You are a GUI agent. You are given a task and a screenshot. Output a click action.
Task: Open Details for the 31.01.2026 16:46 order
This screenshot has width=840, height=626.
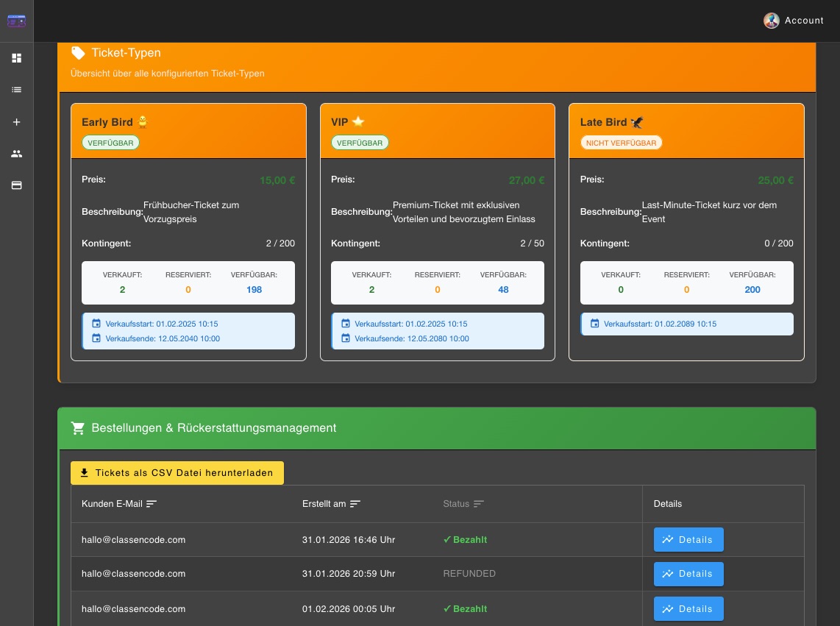coord(688,539)
